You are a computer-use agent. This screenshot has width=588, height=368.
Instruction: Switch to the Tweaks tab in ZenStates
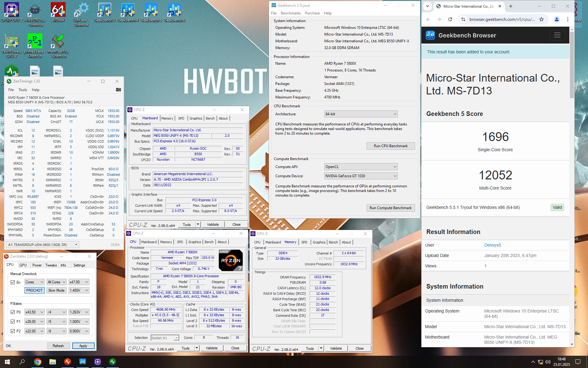pos(51,265)
